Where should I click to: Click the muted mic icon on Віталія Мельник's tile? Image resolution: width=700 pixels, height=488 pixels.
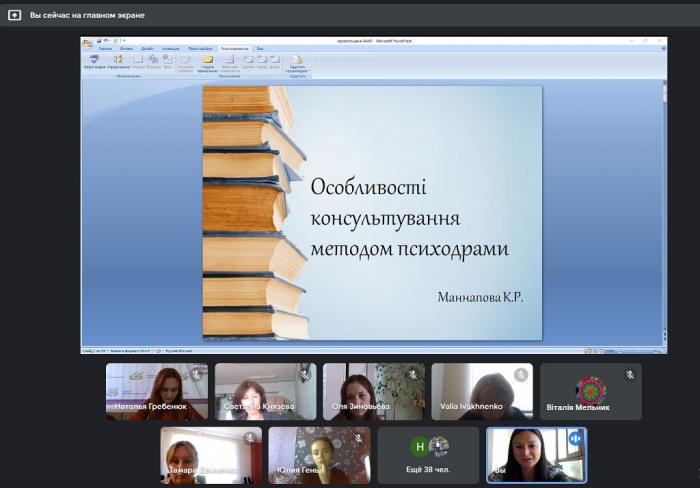click(x=630, y=375)
